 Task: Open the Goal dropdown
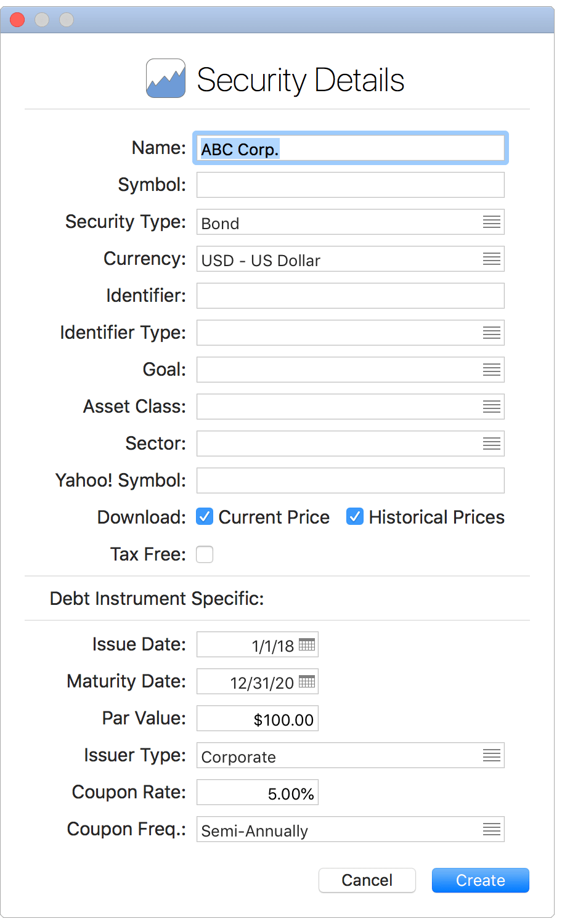[x=491, y=370]
